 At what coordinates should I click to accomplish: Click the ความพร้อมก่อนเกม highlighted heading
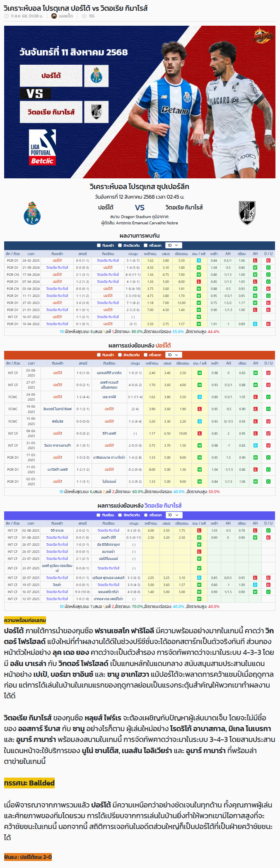tap(25, 620)
